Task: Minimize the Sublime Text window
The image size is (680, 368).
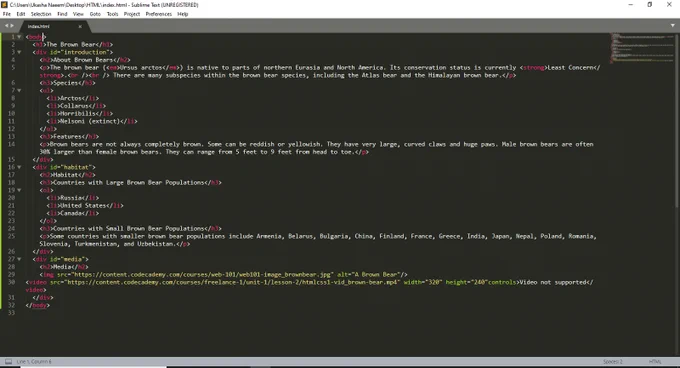Action: coord(631,4)
